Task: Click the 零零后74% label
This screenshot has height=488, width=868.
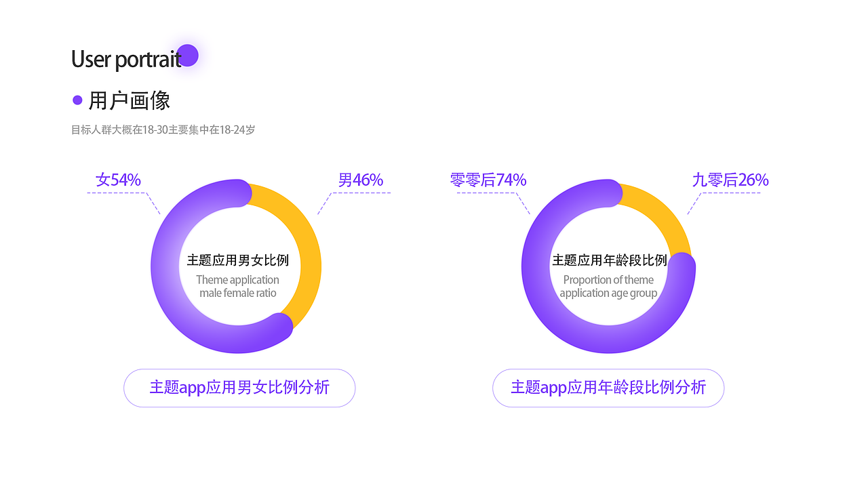Action: pos(488,180)
